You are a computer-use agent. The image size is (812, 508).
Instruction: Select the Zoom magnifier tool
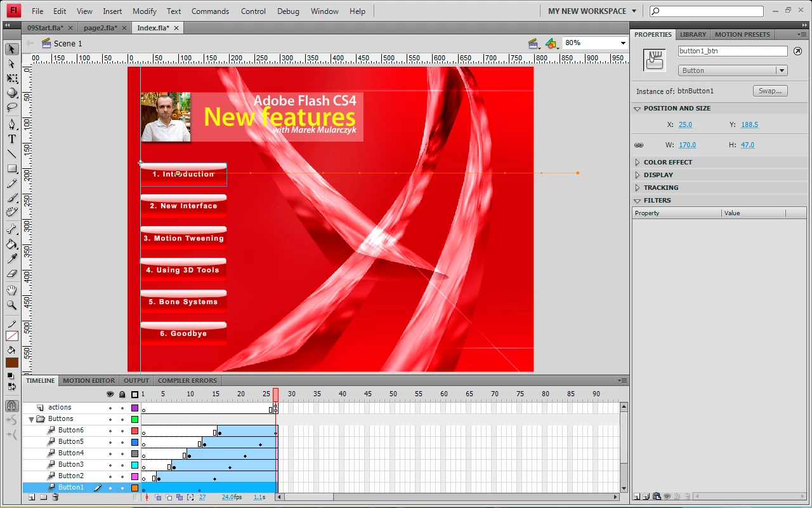point(12,305)
